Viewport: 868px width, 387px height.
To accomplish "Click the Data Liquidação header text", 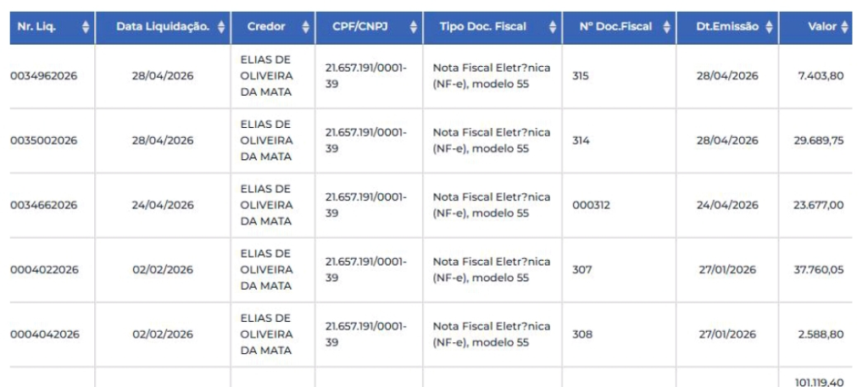I will point(163,26).
